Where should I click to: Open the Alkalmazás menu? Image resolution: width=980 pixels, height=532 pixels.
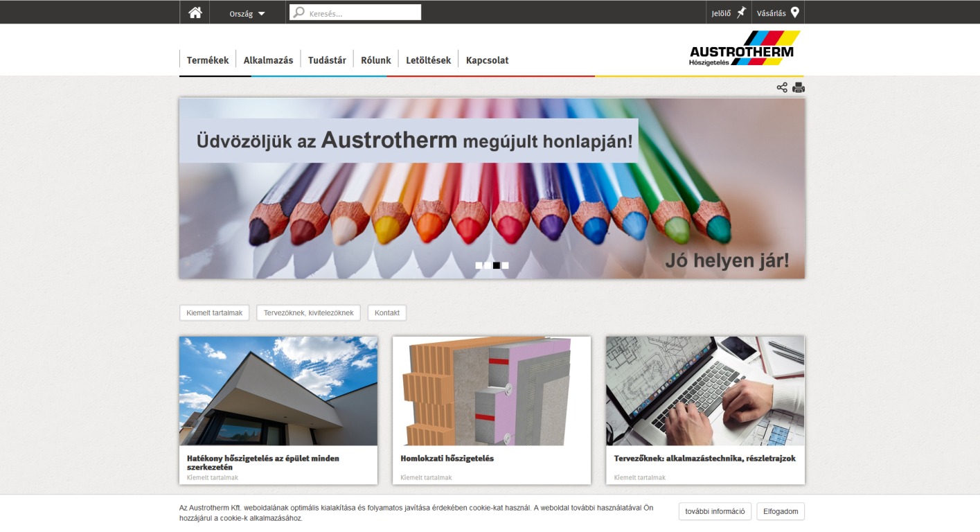coord(268,60)
